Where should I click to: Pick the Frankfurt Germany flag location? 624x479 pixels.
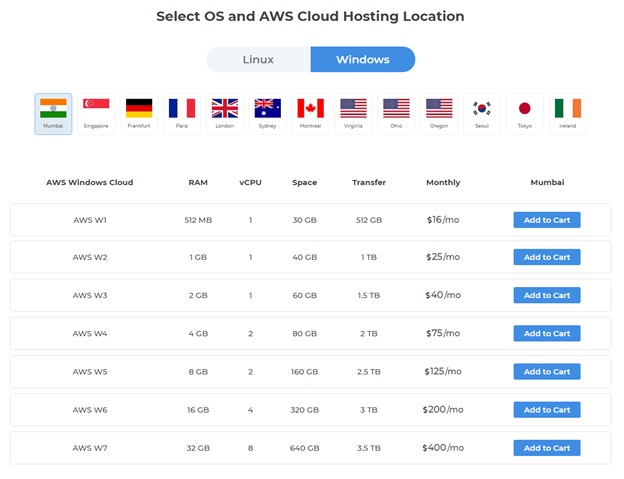coord(139,114)
